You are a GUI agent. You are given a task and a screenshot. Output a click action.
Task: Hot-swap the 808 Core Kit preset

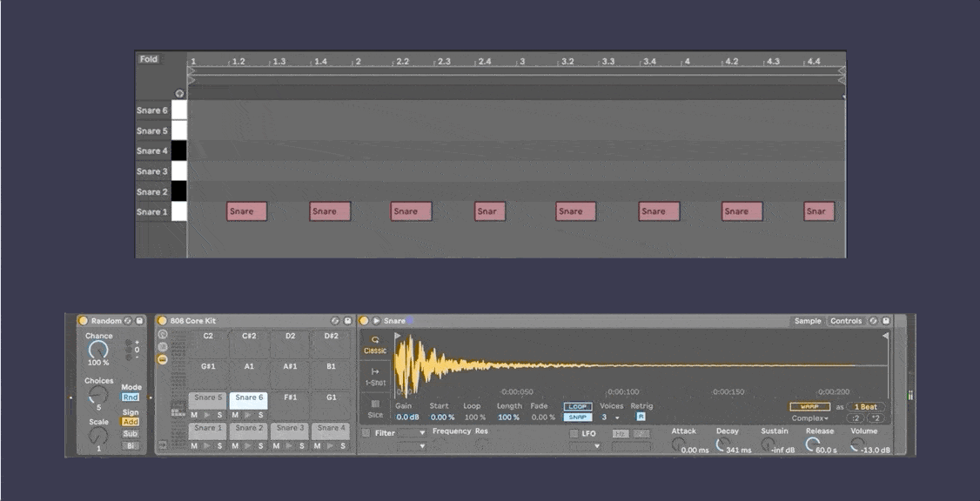click(x=336, y=320)
